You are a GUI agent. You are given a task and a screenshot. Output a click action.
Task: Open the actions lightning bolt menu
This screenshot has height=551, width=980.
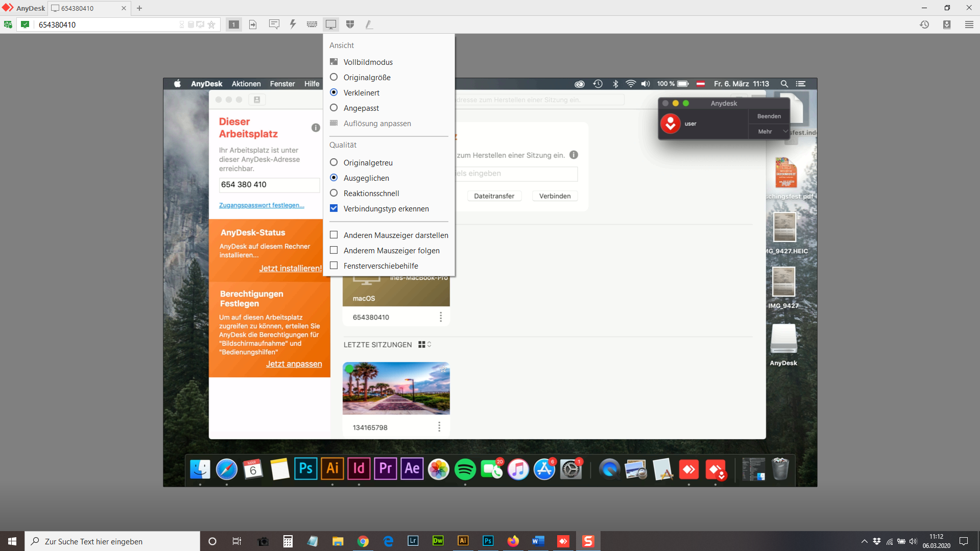point(293,24)
